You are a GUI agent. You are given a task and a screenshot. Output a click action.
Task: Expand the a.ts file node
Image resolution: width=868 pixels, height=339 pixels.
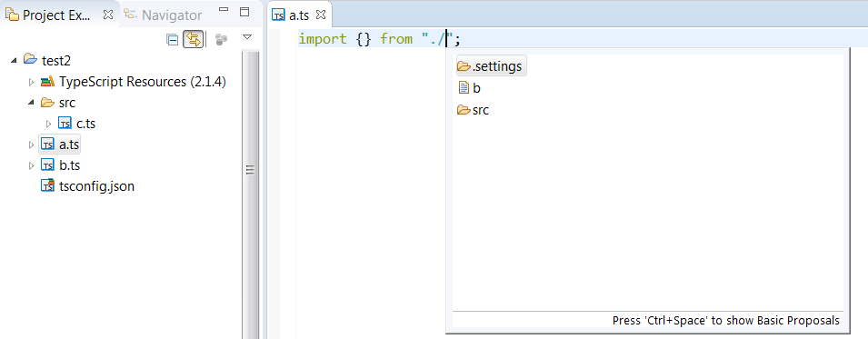point(32,145)
